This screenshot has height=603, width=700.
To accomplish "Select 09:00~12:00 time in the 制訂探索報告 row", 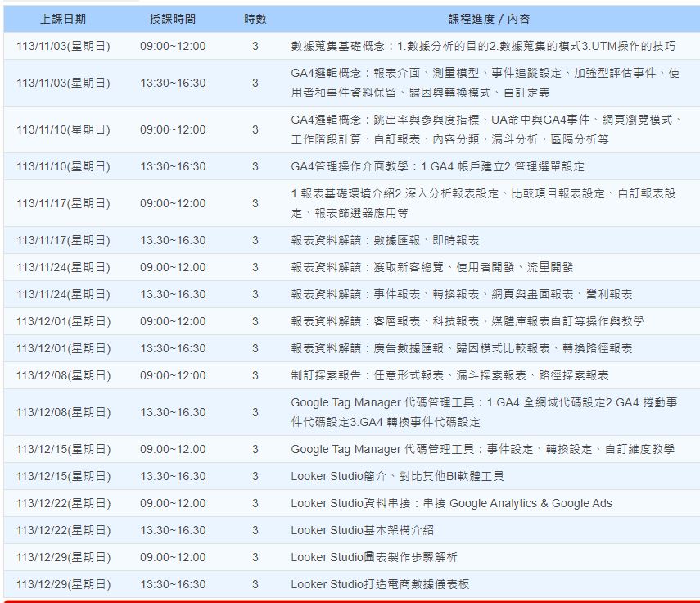I will point(173,375).
